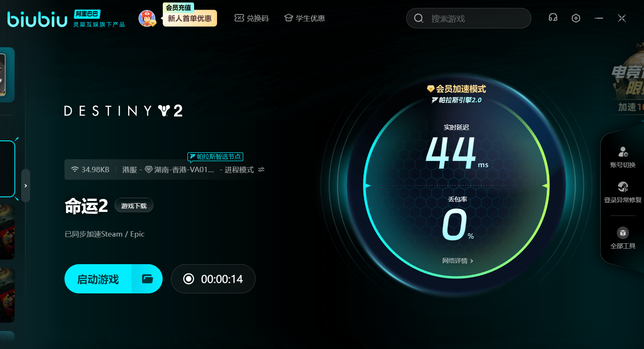The width and height of the screenshot is (644, 349).
Task: Click the 新人首单优惠 member recharge banner
Action: pos(189,18)
